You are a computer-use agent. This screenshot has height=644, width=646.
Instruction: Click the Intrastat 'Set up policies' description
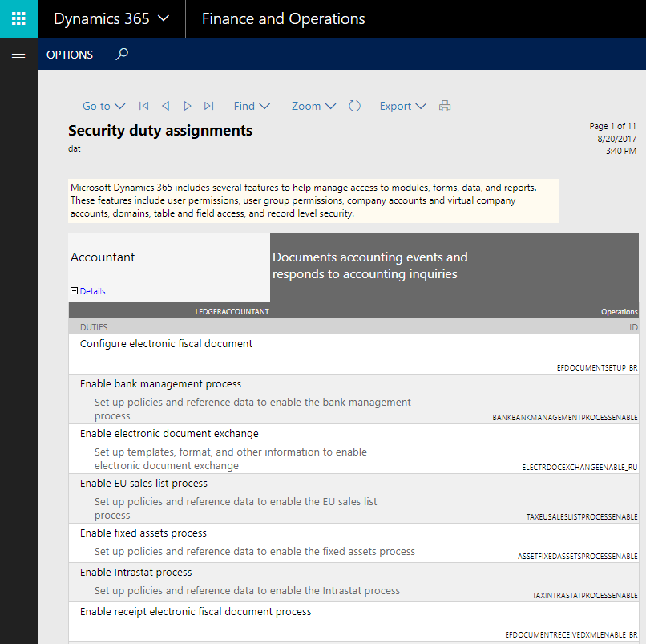[x=247, y=591]
